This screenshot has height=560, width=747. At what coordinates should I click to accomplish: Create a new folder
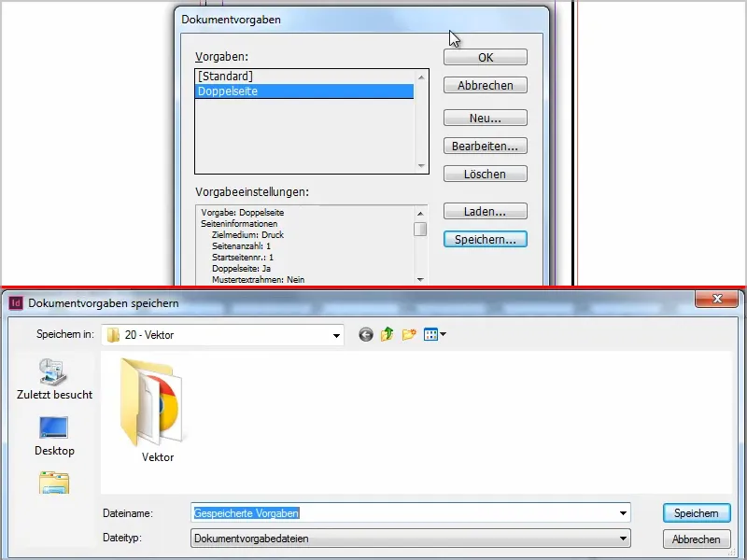[409, 335]
